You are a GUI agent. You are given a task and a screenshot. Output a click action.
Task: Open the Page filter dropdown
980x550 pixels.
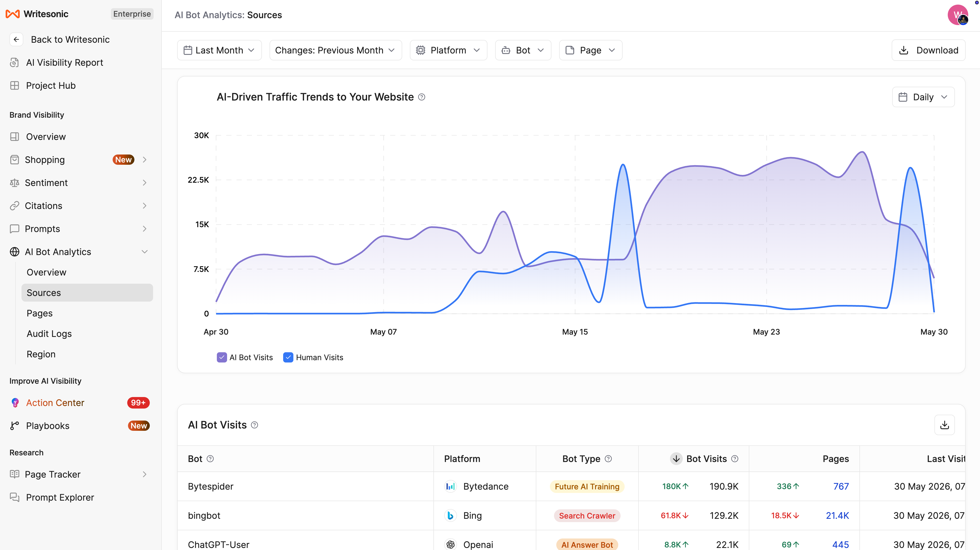click(x=590, y=50)
